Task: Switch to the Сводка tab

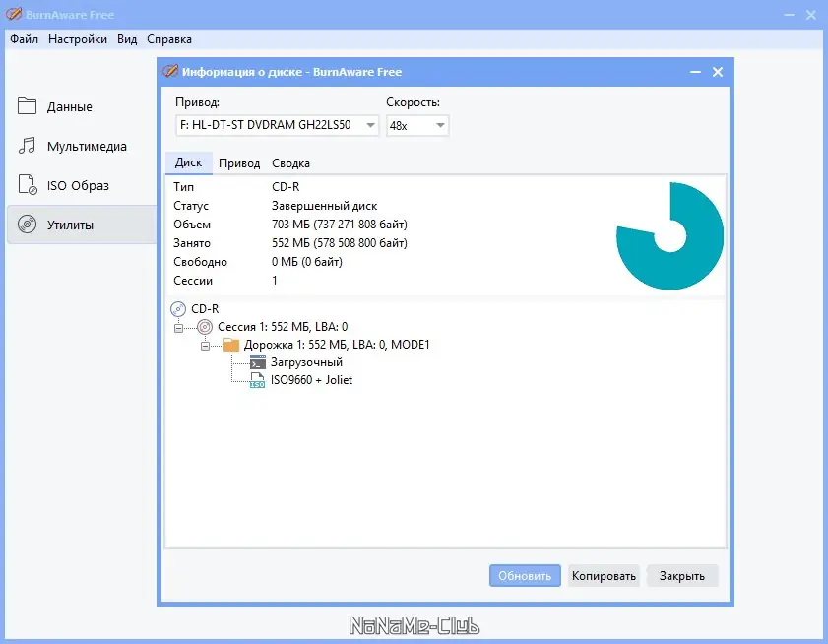Action: tap(290, 163)
